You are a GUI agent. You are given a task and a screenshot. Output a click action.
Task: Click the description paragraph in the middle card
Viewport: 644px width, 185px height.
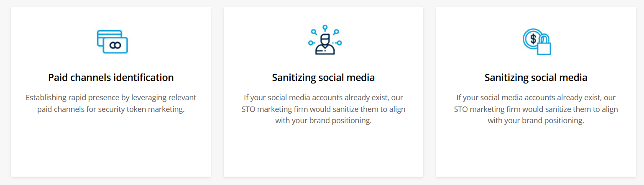[x=323, y=109]
